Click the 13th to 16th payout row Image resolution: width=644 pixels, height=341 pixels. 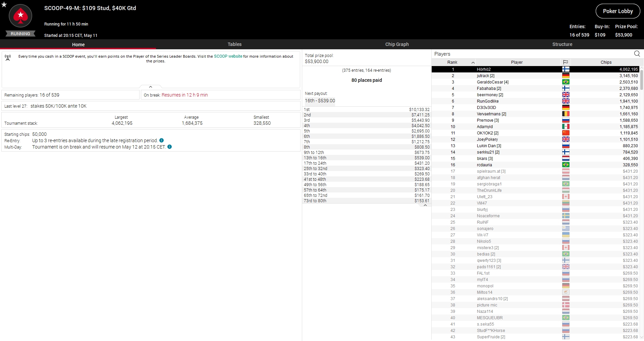367,158
